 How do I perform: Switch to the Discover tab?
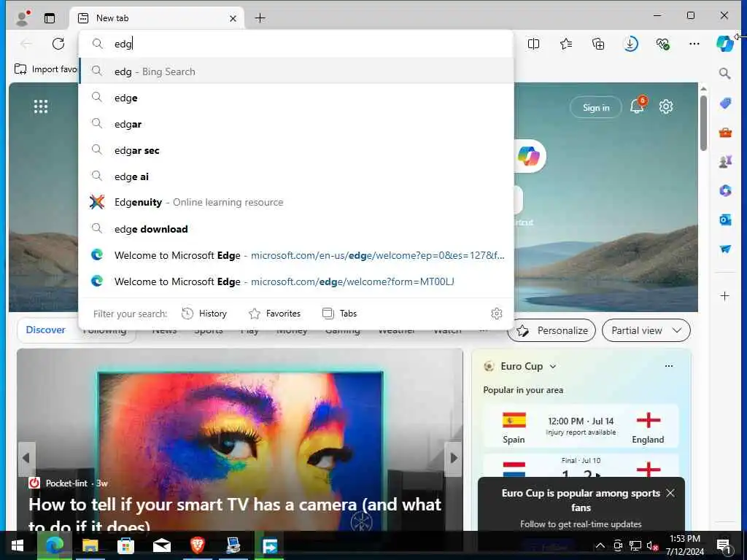coord(46,330)
